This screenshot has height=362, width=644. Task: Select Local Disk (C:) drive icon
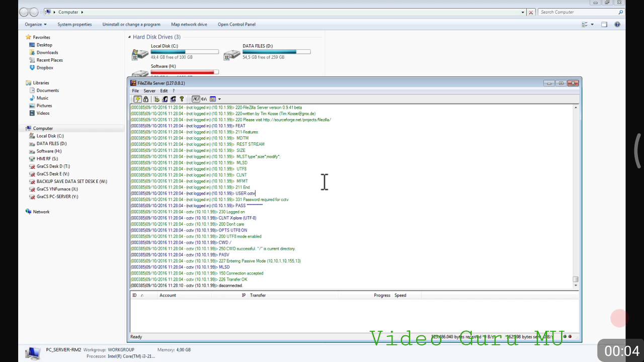[x=140, y=54]
